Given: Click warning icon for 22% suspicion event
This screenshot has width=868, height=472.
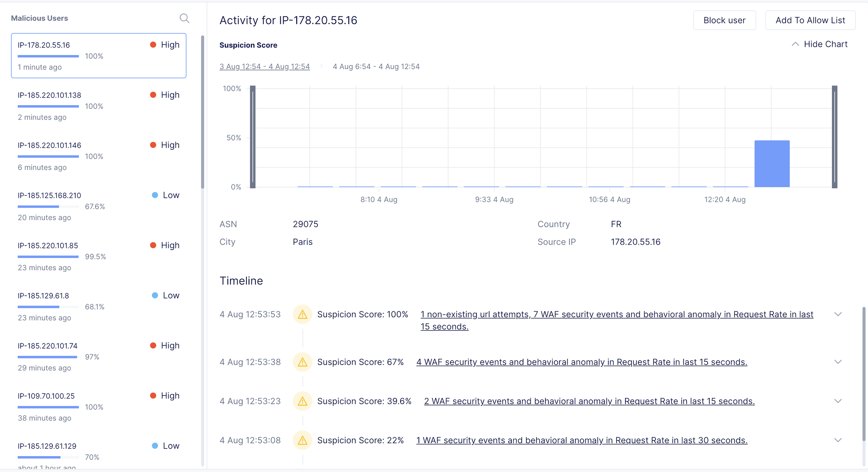Looking at the screenshot, I should tap(302, 440).
